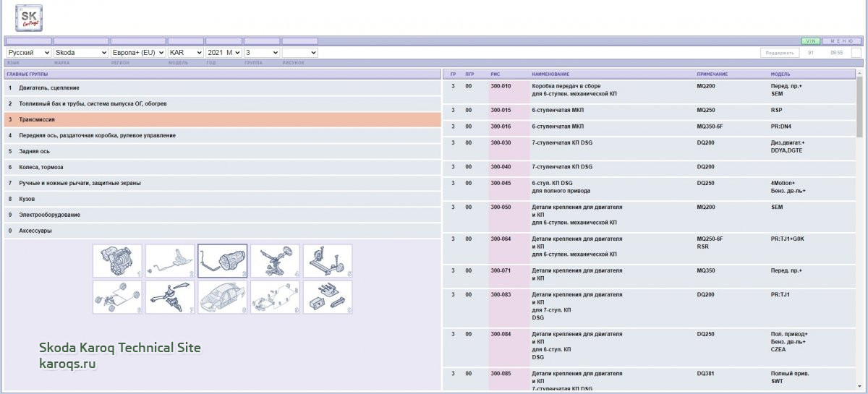
Task: Open group 7 Ручные и ножные рычаги
Action: pyautogui.click(x=223, y=183)
